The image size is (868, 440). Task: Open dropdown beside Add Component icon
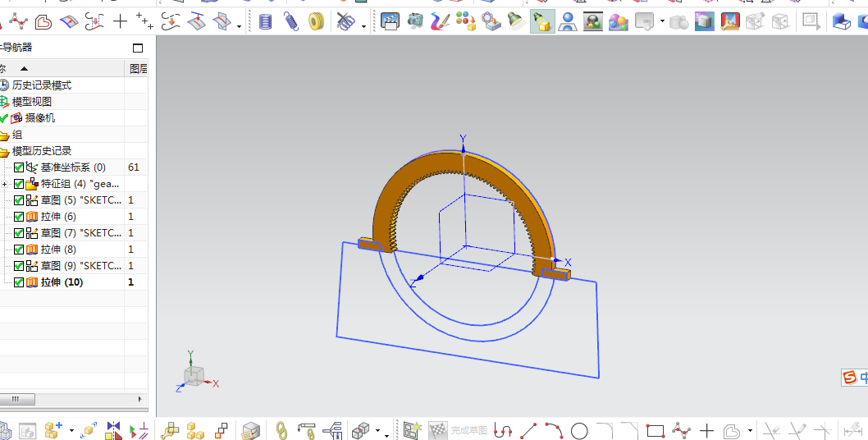(x=71, y=431)
